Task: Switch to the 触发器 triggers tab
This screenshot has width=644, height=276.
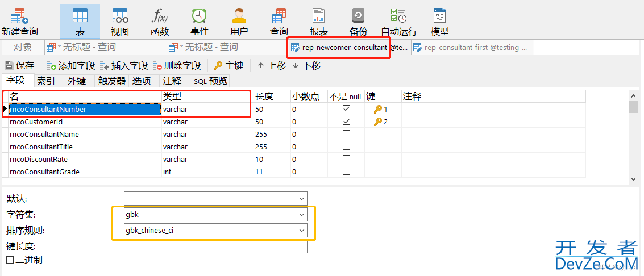Action: [112, 81]
